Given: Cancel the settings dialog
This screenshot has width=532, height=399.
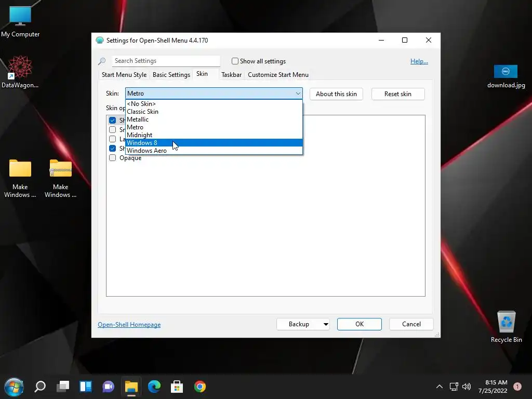Looking at the screenshot, I should coord(411,324).
